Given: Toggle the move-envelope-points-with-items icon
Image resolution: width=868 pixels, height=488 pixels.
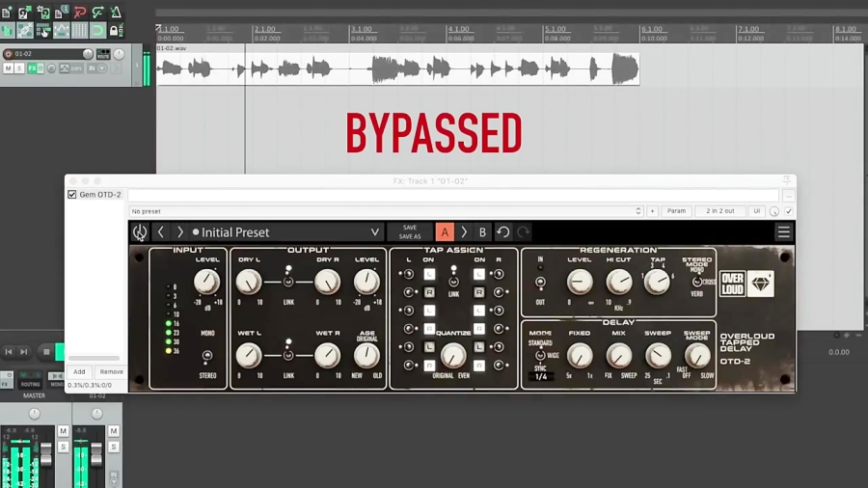Looking at the screenshot, I should tap(62, 30).
